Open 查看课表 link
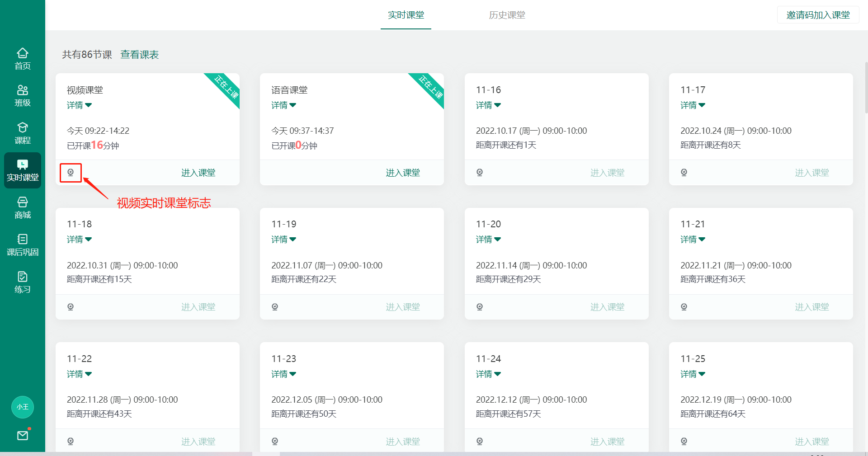868x456 pixels. (139, 54)
